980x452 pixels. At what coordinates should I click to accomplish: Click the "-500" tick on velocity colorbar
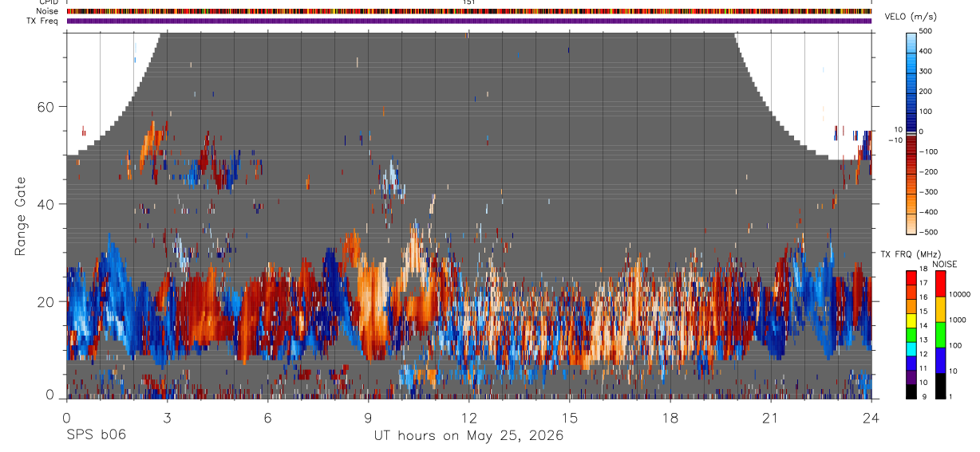(x=927, y=232)
